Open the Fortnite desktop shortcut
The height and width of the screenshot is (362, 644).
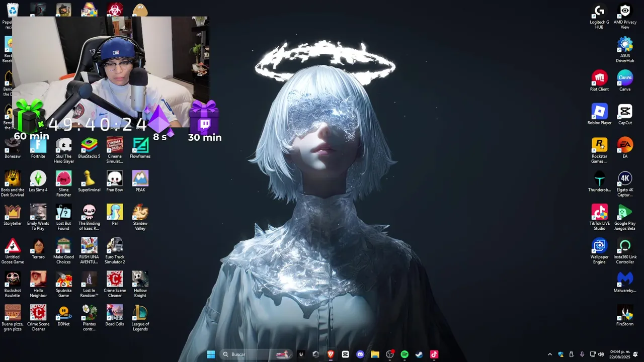(38, 149)
